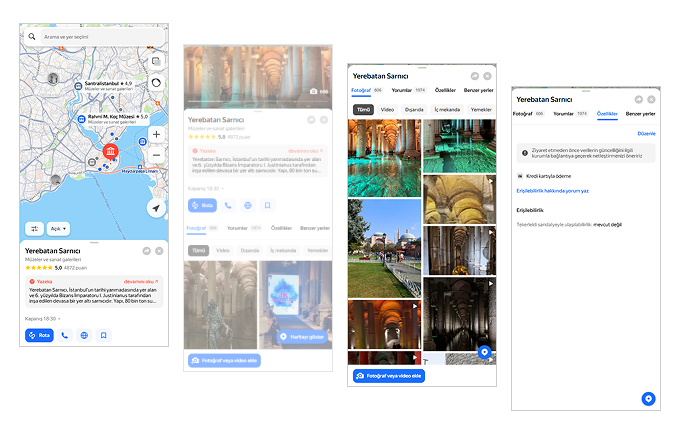
Task: Select the Yorumlar tab on the faded screen
Action: [x=244, y=228]
